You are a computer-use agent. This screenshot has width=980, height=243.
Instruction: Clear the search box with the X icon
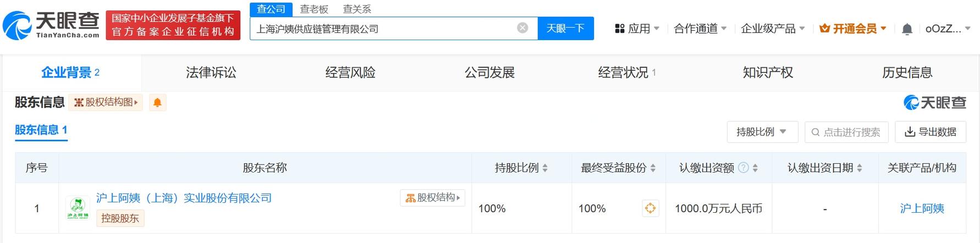pos(522,28)
